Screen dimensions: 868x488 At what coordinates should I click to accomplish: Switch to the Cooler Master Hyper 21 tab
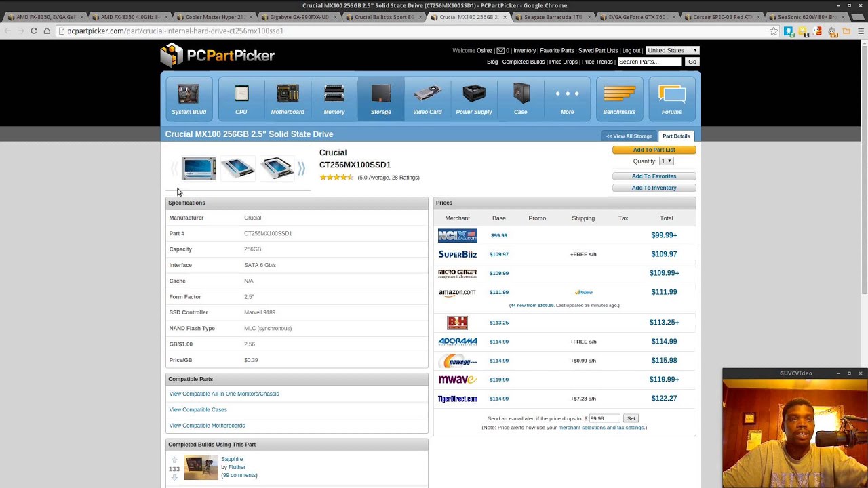(214, 17)
